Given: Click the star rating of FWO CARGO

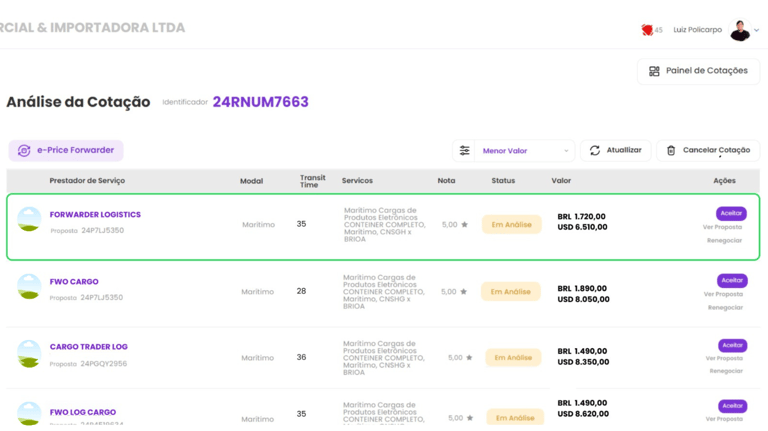Looking at the screenshot, I should point(464,292).
